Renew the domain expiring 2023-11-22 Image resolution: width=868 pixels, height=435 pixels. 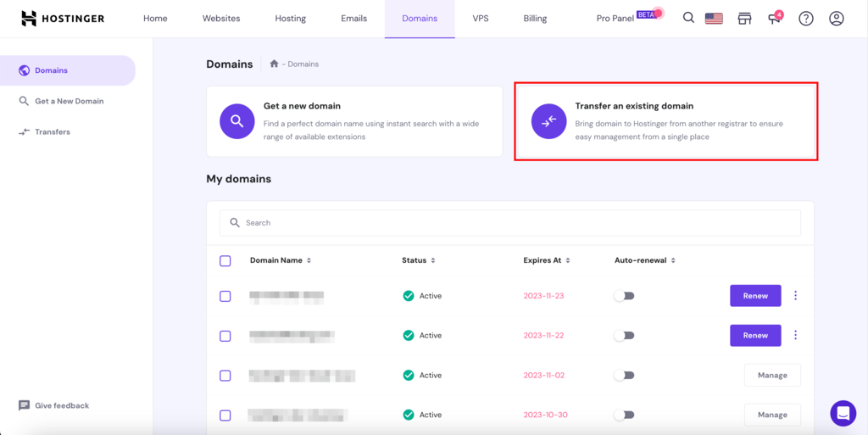tap(754, 336)
